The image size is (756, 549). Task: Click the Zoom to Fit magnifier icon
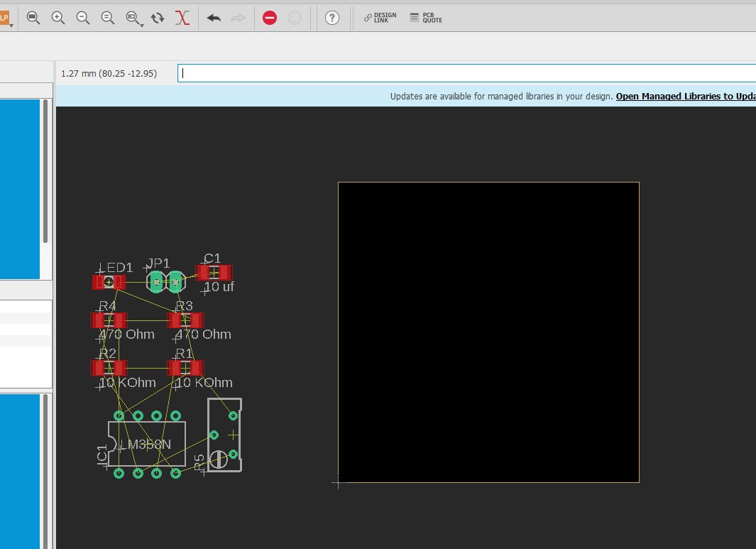(x=33, y=18)
